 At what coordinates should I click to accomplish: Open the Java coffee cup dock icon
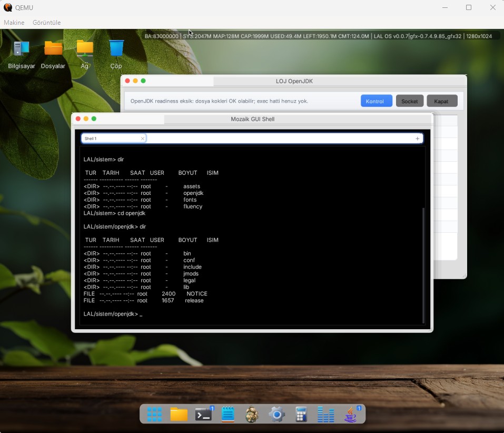(351, 414)
